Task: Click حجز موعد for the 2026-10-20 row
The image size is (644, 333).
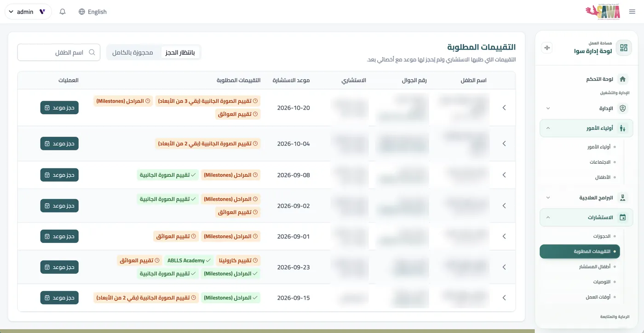Action: 59,108
